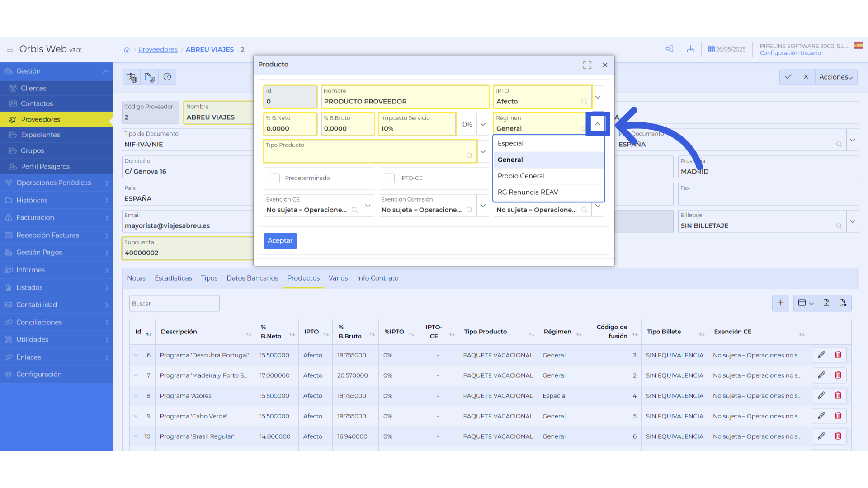This screenshot has height=488, width=868.
Task: Check the IPTO-CE checkbox
Action: tap(390, 178)
